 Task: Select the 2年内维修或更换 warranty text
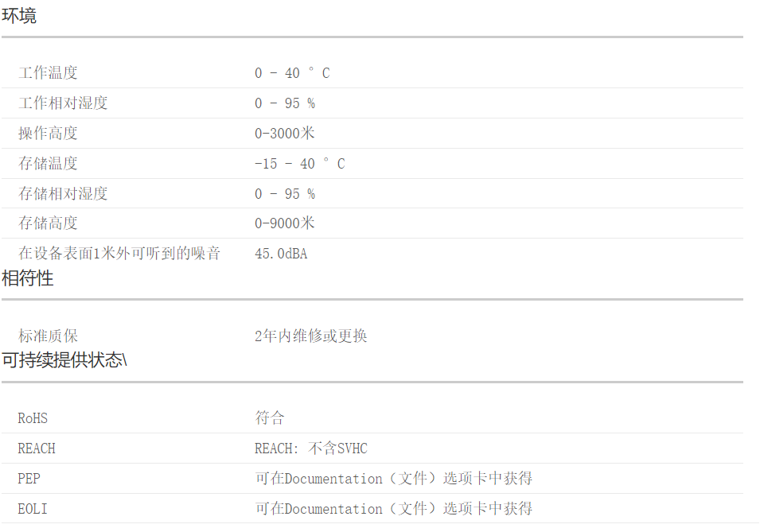click(311, 336)
